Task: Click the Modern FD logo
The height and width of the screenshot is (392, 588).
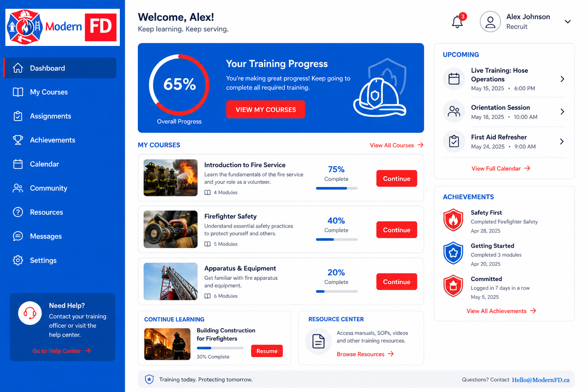Action: 62,27
